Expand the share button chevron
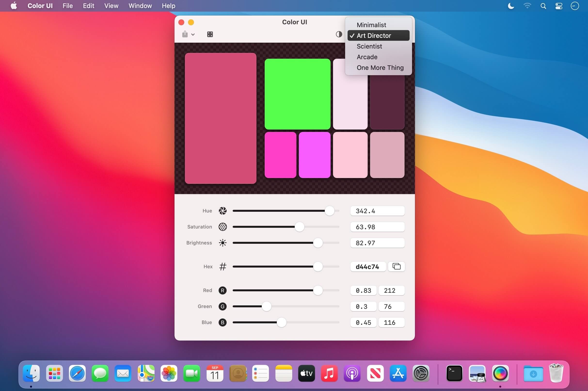Viewport: 588px width, 391px height. [193, 34]
